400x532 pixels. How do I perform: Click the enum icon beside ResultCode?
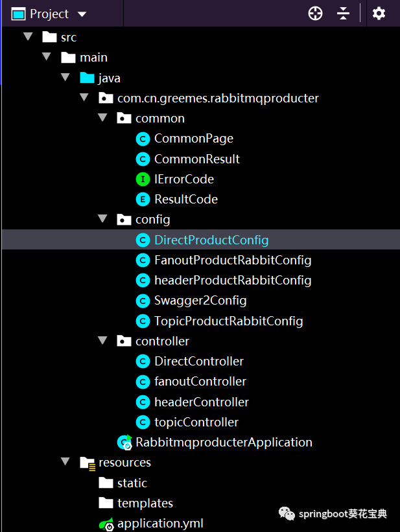pyautogui.click(x=143, y=200)
